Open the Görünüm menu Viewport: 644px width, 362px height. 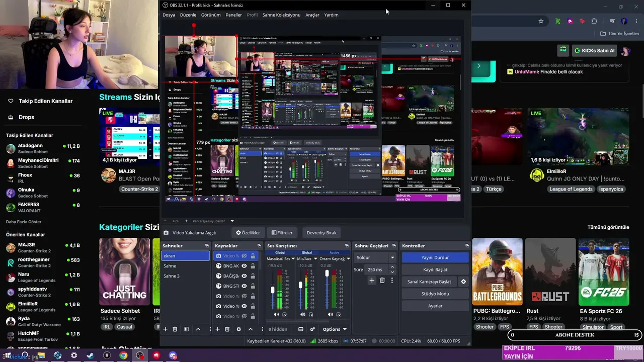pyautogui.click(x=211, y=15)
